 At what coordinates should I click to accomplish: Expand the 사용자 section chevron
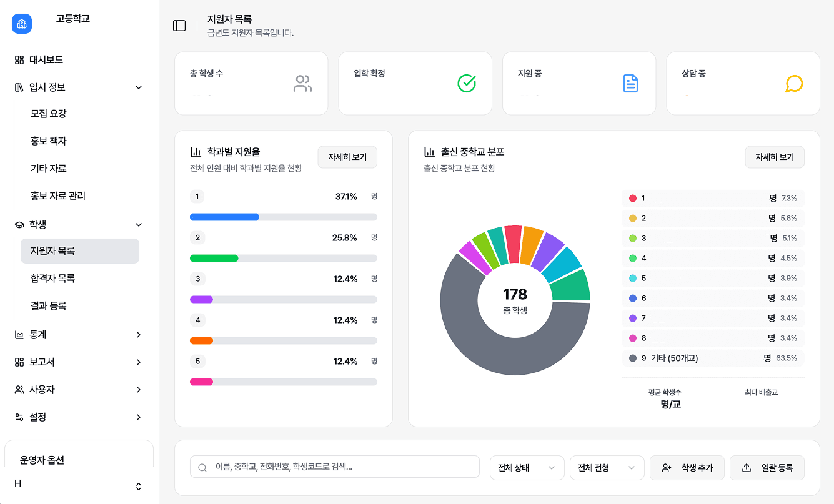click(139, 390)
